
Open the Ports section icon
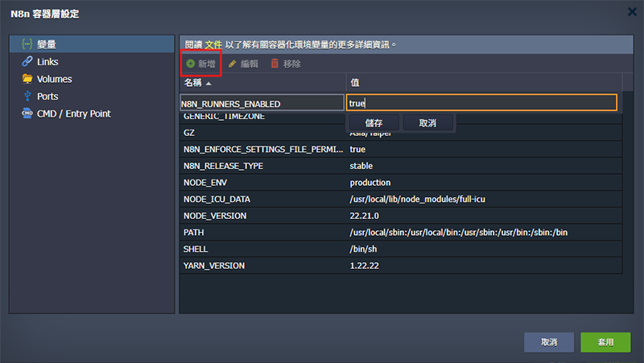(27, 97)
